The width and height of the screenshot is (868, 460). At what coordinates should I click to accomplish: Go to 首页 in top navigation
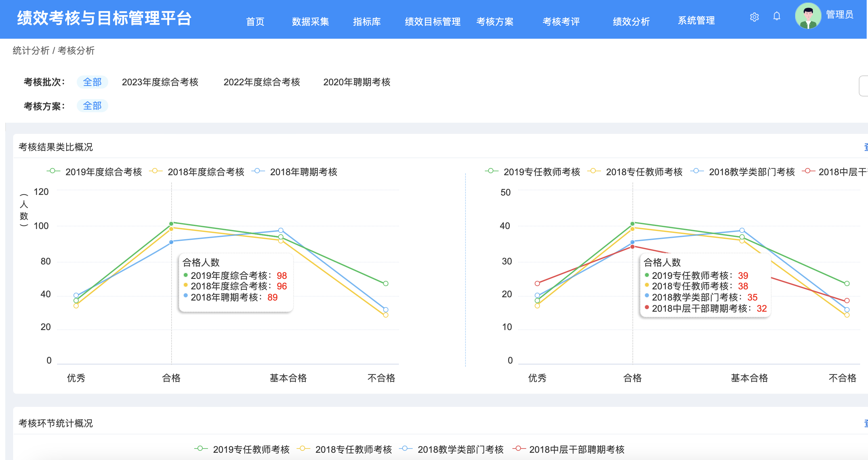[255, 22]
